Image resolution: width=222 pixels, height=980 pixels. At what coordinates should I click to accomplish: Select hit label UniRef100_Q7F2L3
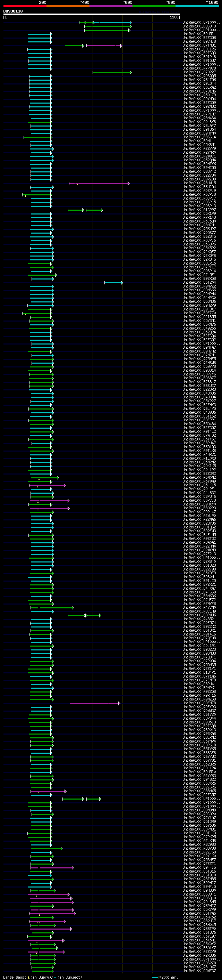199,554
